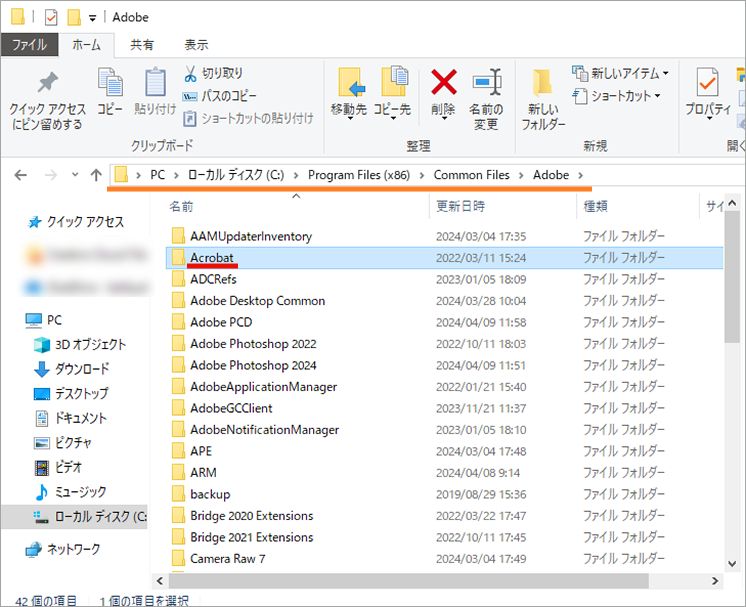Screen dimensions: 746x607
Task: Select PC in the navigation pane
Action: pyautogui.click(x=44, y=320)
